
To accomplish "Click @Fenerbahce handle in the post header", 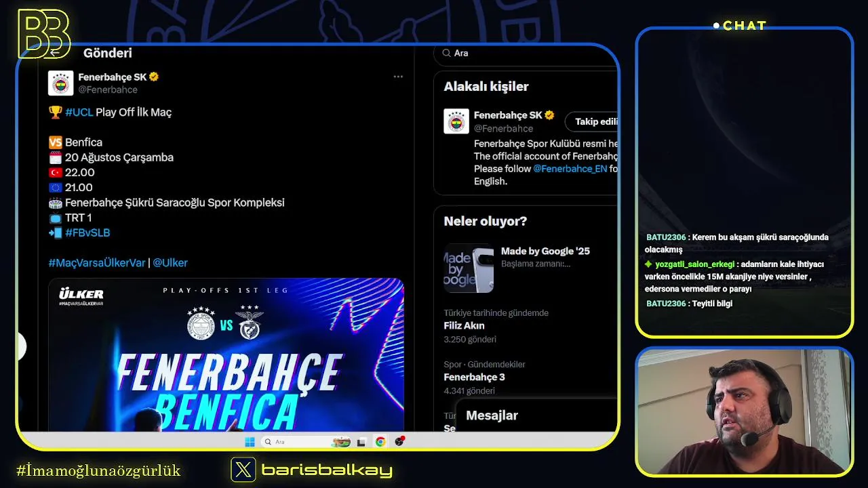I will (108, 89).
